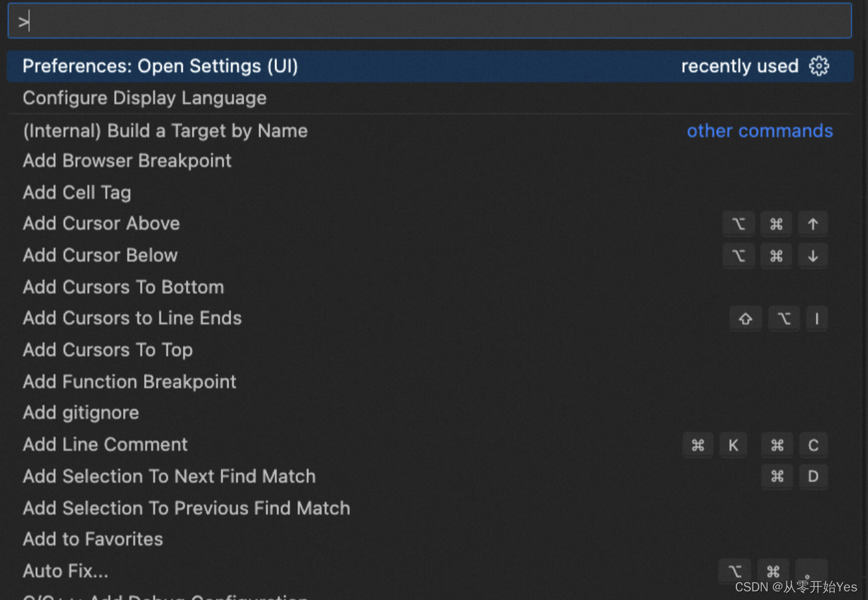868x600 pixels.
Task: Run Add Browser Breakpoint command
Action: pos(127,161)
